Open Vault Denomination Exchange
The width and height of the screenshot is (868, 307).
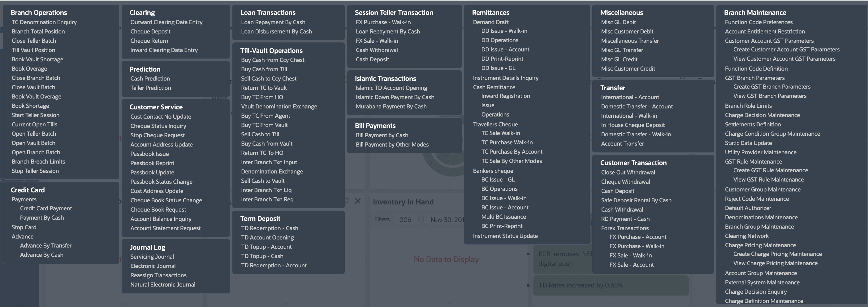pos(279,107)
